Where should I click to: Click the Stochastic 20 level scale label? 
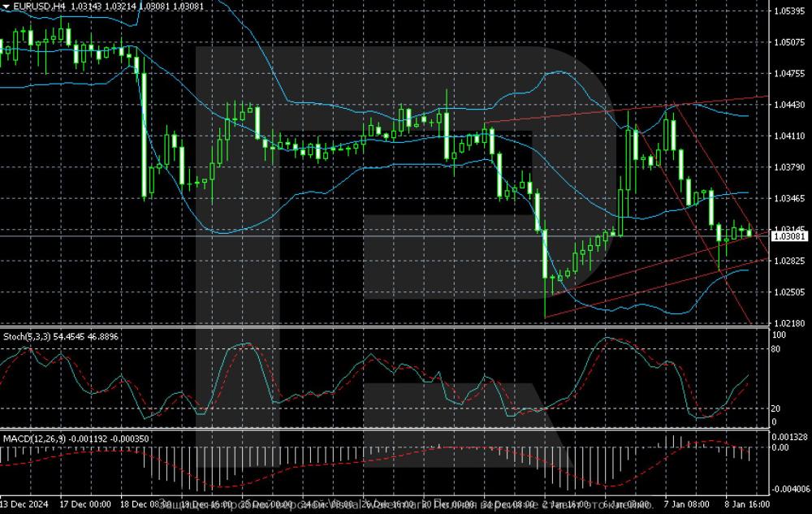pyautogui.click(x=776, y=408)
